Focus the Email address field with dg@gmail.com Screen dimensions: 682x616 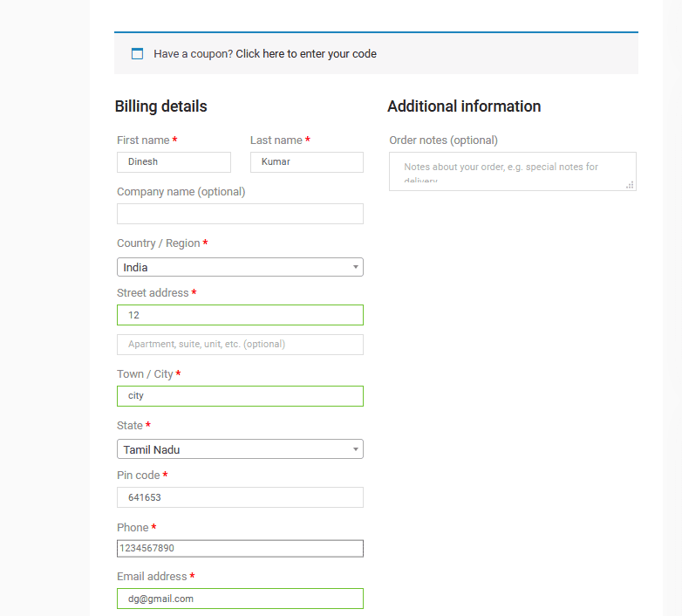(240, 599)
